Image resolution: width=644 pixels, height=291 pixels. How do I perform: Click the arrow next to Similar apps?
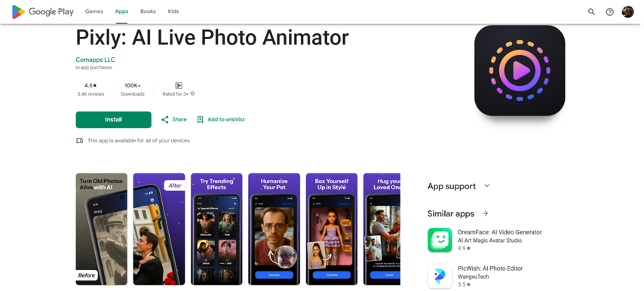point(486,213)
